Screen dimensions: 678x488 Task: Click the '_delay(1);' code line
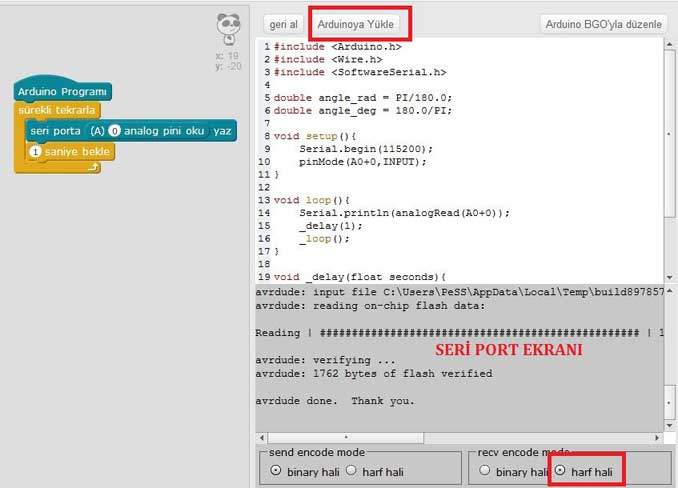click(331, 226)
